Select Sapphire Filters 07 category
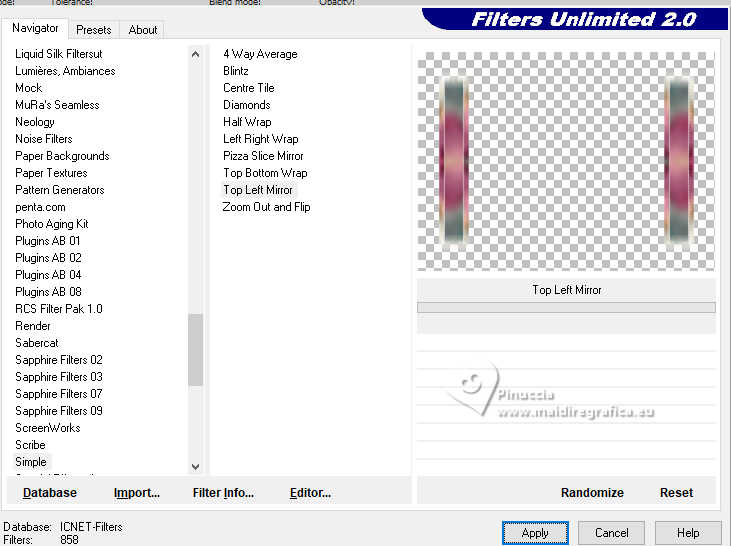 click(59, 394)
